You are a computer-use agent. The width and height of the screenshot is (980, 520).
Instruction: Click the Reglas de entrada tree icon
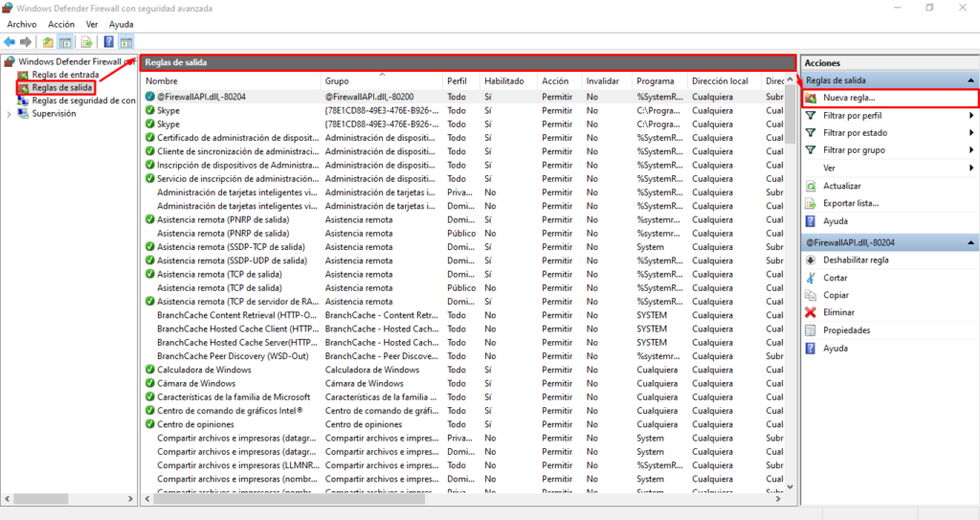[23, 75]
